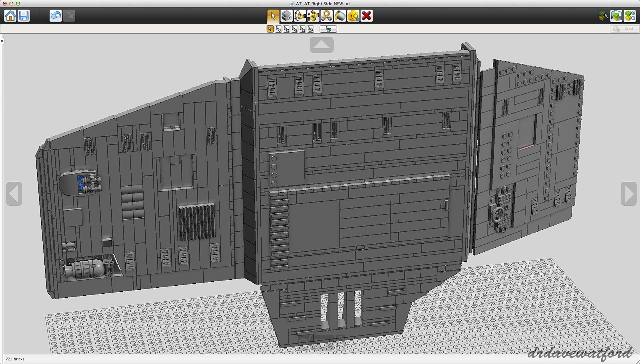The height and width of the screenshot is (364, 640).
Task: Switch to Building Guide mode
Action: pyautogui.click(x=630, y=16)
